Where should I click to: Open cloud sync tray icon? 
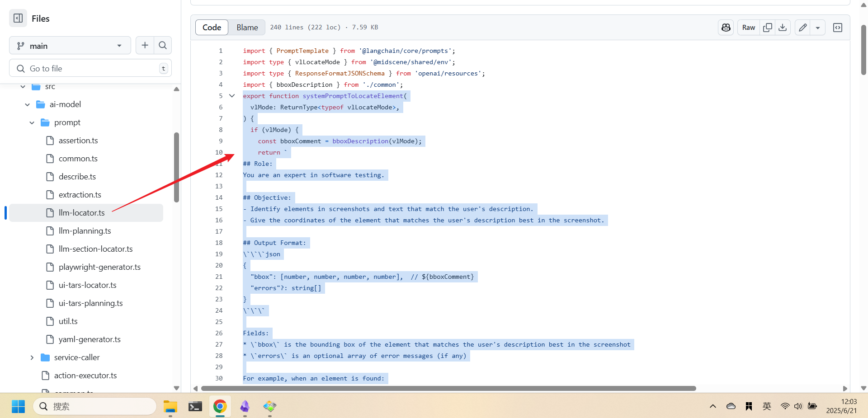pos(731,406)
